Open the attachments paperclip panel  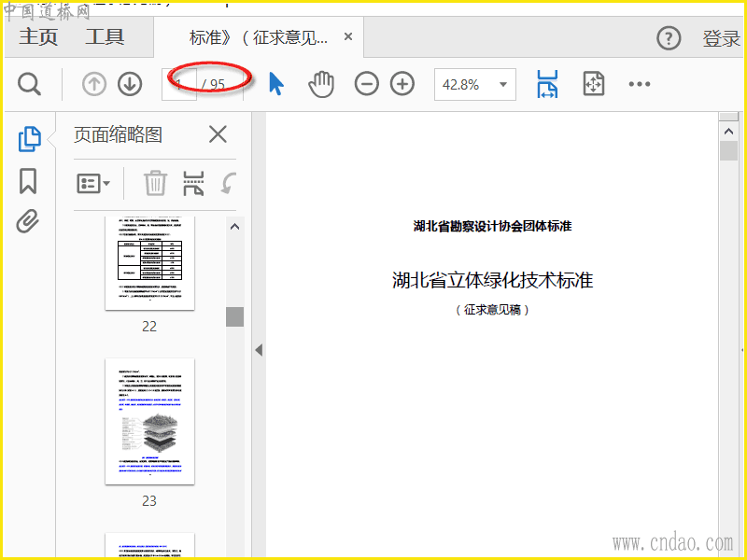(x=28, y=221)
